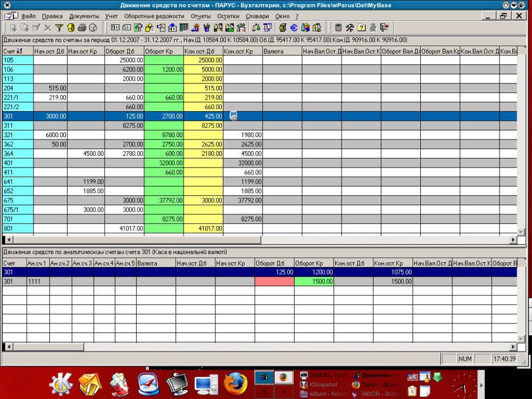The width and height of the screenshot is (532, 399).
Task: Click the blue euro currency icon
Action: point(294,28)
